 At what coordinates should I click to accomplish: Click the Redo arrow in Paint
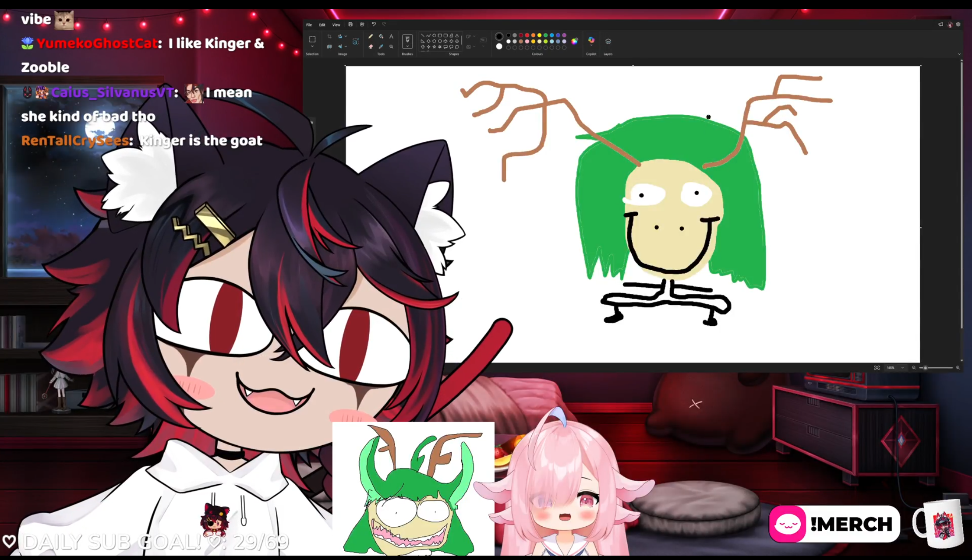point(384,25)
